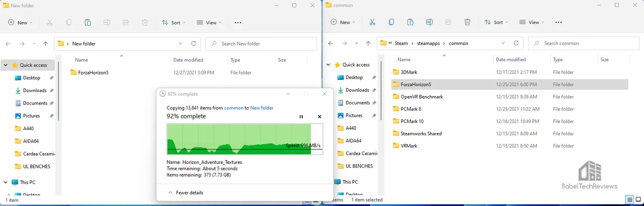Click Cut icon in common window toolbar
Image resolution: width=644 pixels, height=206 pixels.
(372, 22)
